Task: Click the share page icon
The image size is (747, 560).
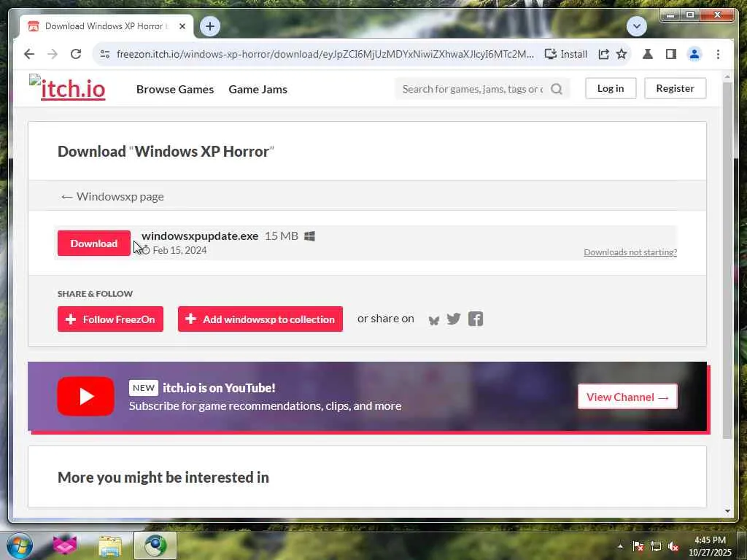Action: click(x=603, y=54)
